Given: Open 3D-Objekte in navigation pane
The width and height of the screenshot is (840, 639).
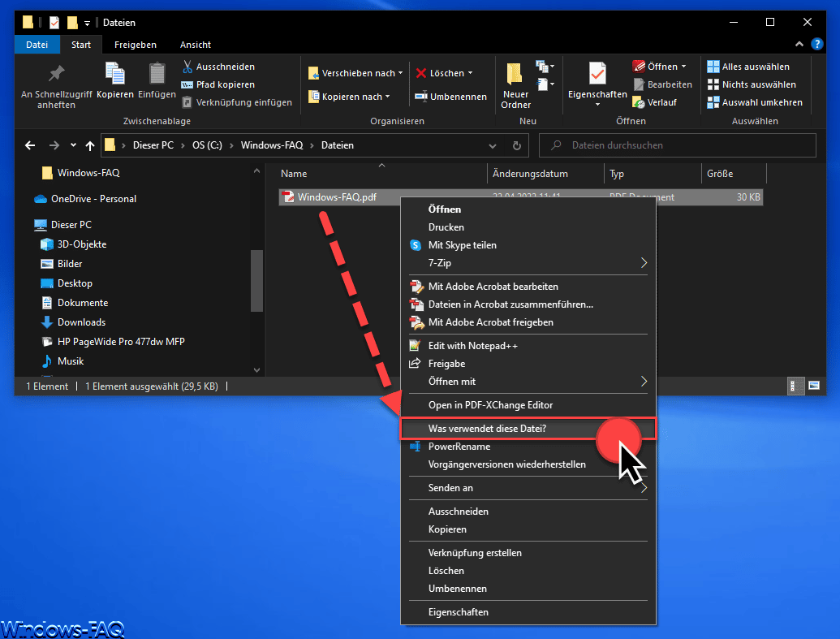Looking at the screenshot, I should pyautogui.click(x=74, y=244).
